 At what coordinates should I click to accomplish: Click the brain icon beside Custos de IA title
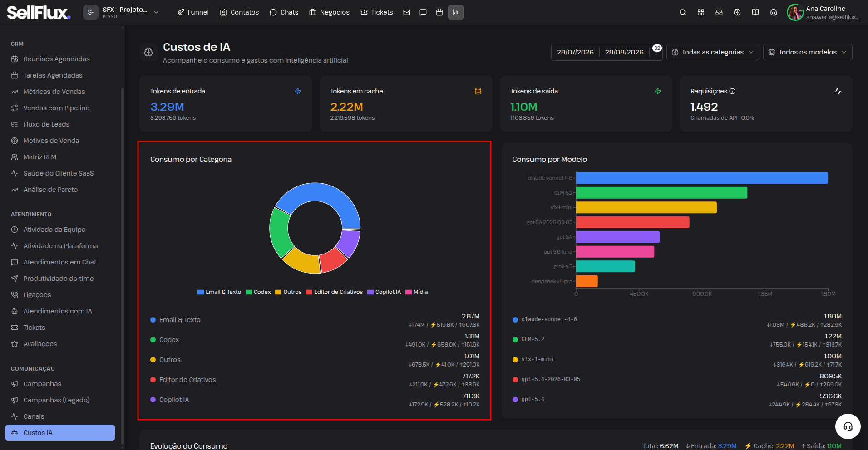tap(148, 52)
